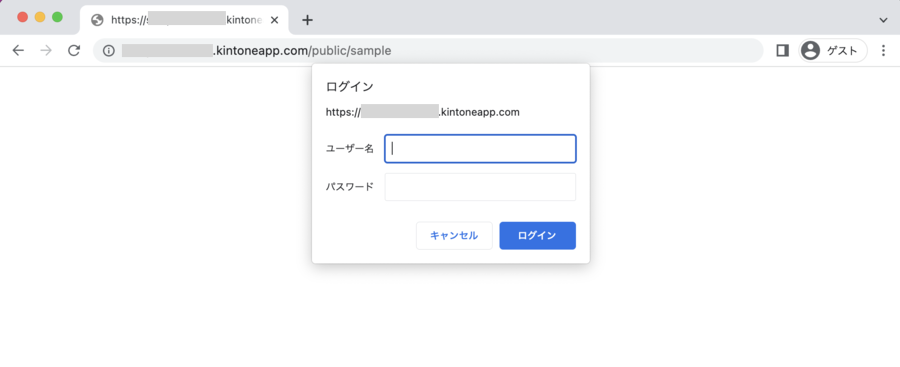900x367 pixels.
Task: Open a new tab with plus button
Action: tap(308, 20)
